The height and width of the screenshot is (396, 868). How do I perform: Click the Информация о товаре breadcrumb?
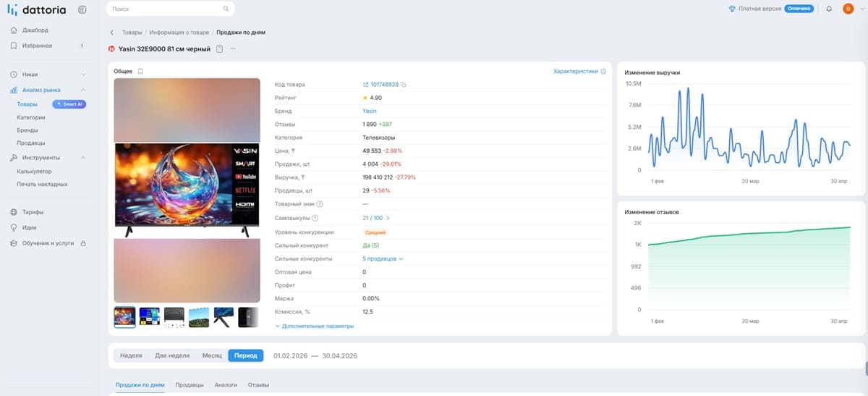tap(179, 33)
